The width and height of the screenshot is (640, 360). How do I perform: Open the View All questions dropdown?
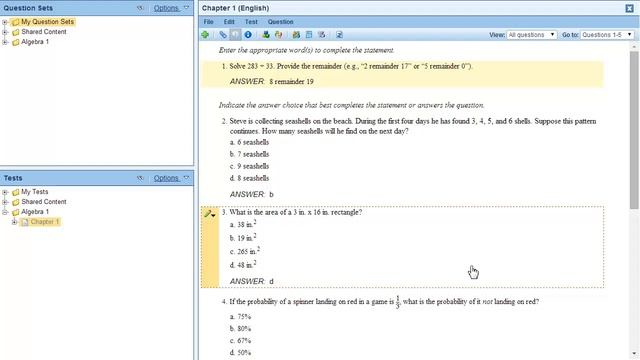pyautogui.click(x=532, y=35)
